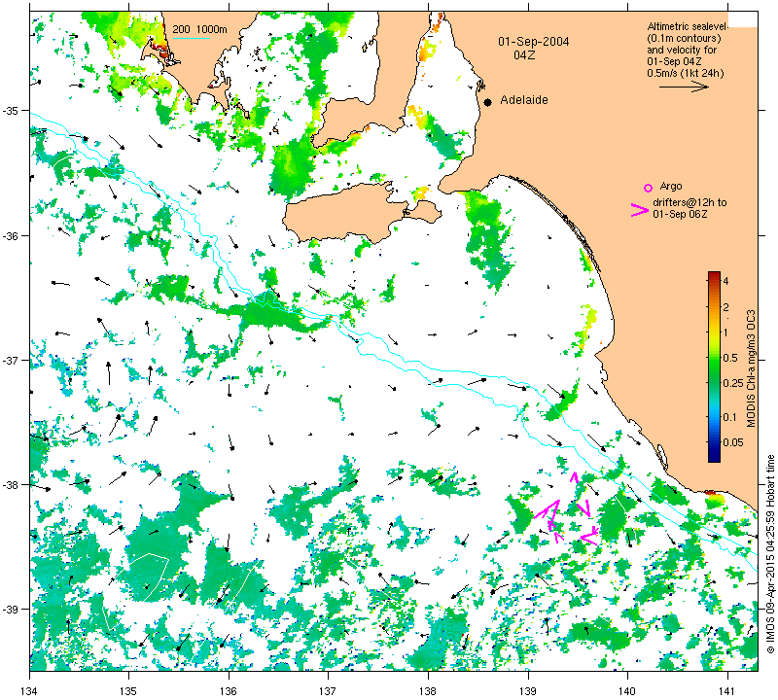Viewport: 778px width, 700px height.
Task: Select longitude axis label '141'
Action: [727, 690]
